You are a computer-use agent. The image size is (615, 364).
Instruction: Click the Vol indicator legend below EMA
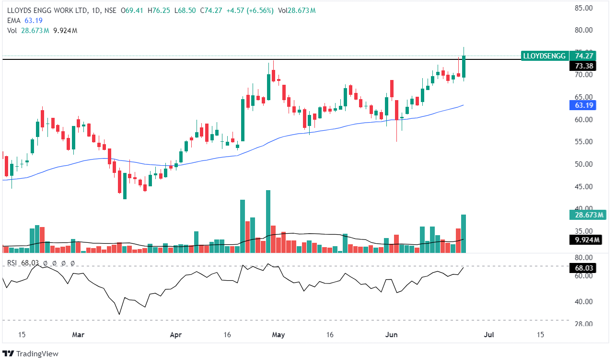(x=12, y=31)
